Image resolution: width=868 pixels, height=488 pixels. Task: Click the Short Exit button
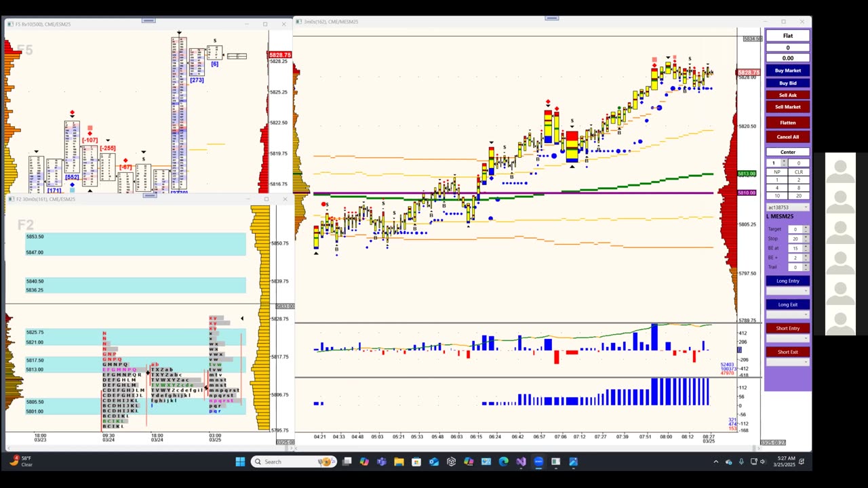(x=788, y=352)
